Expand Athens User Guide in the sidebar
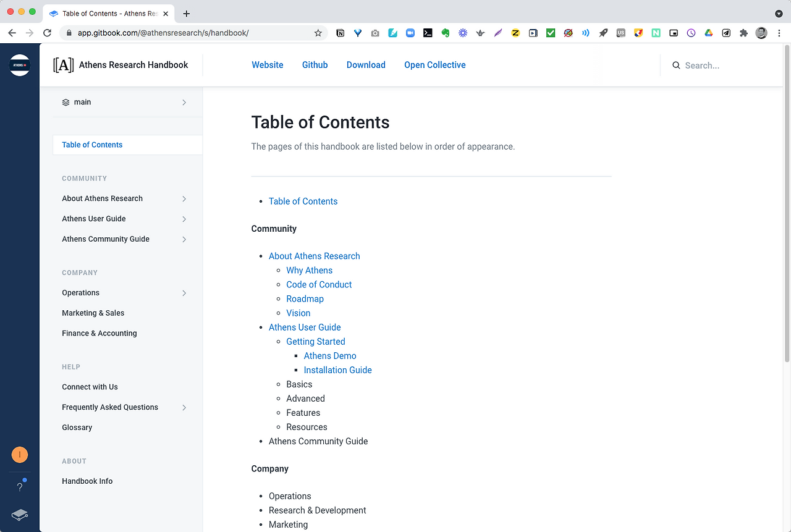The image size is (791, 532). (x=184, y=219)
